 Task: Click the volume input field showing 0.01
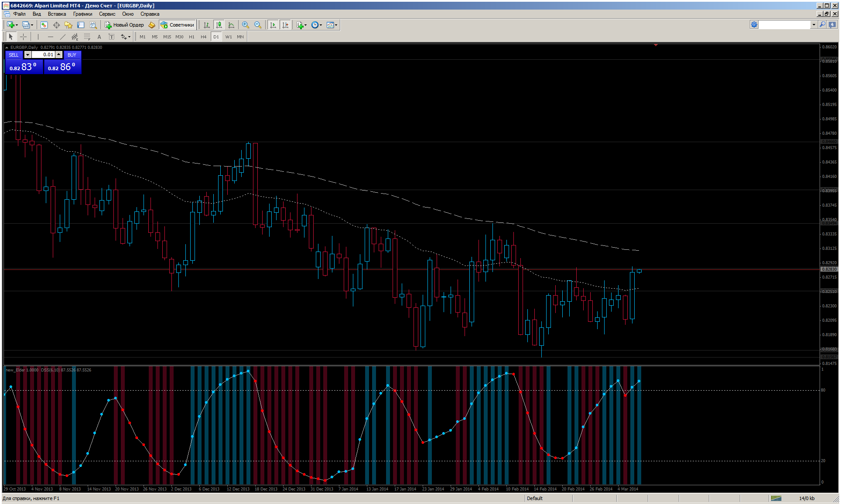pos(43,54)
